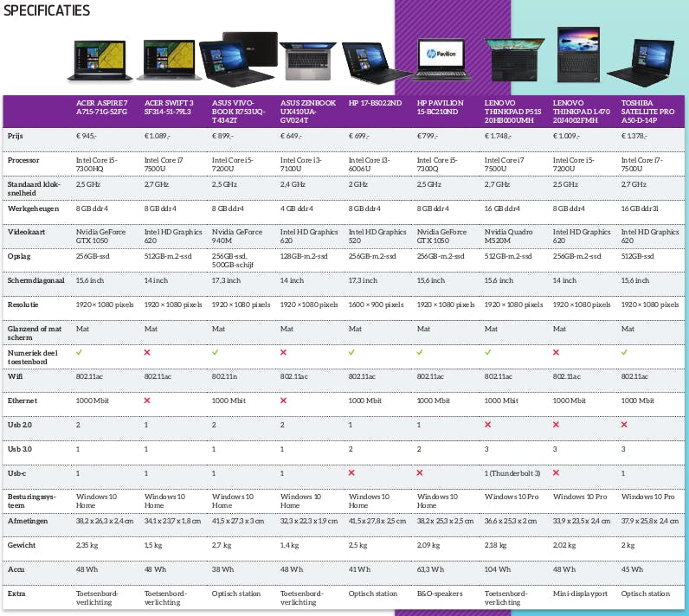Click the ThinkPad L470 numeric keypad cross
Image resolution: width=689 pixels, height=616 pixels.
pyautogui.click(x=556, y=352)
